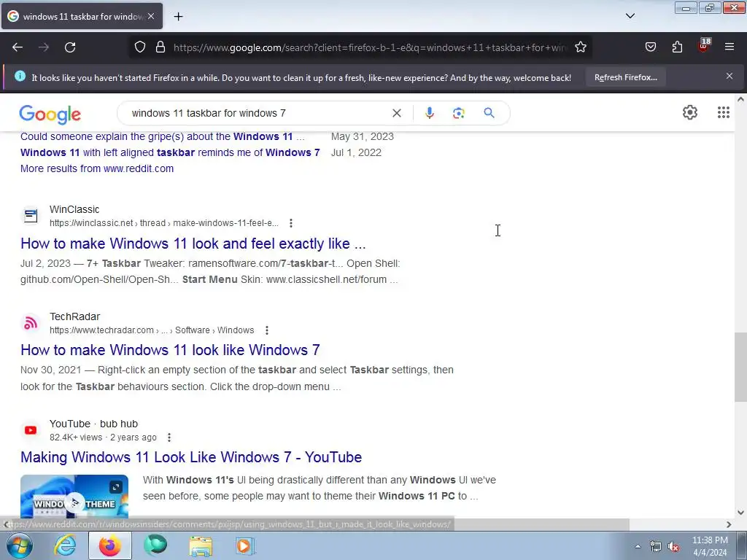Search by image with the Google Lens icon
The image size is (747, 560).
pos(458,113)
